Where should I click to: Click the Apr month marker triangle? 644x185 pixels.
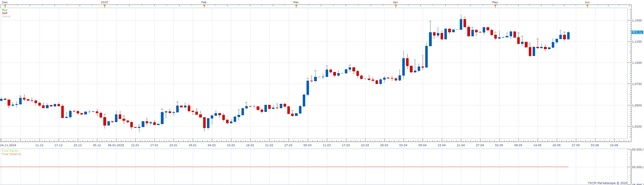point(396,6)
